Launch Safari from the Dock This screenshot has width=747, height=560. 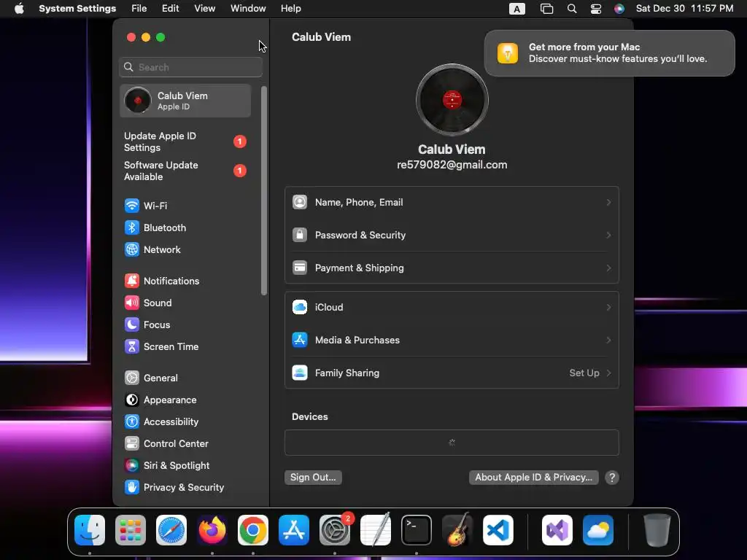point(171,530)
